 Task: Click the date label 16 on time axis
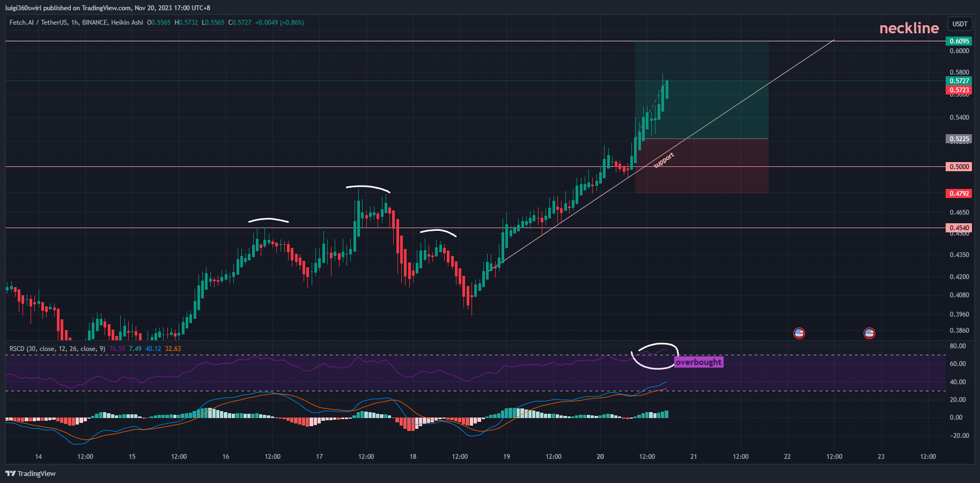point(226,457)
